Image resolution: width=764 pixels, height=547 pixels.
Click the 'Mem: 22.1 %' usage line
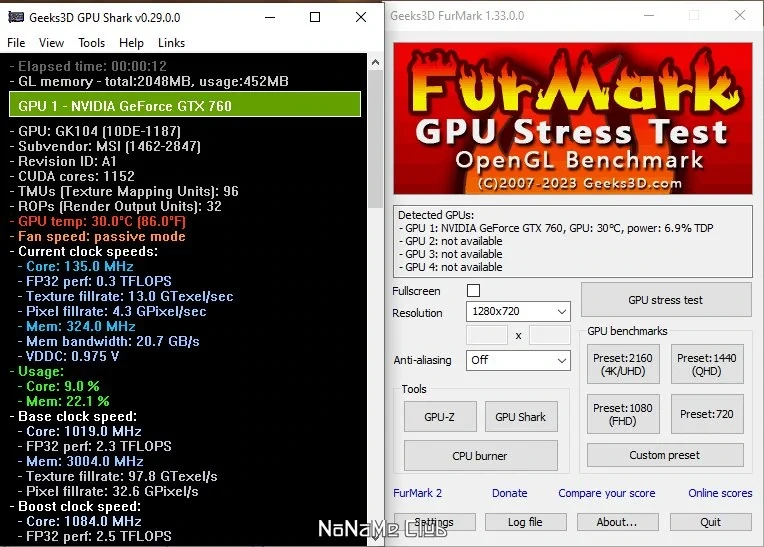[x=64, y=402]
